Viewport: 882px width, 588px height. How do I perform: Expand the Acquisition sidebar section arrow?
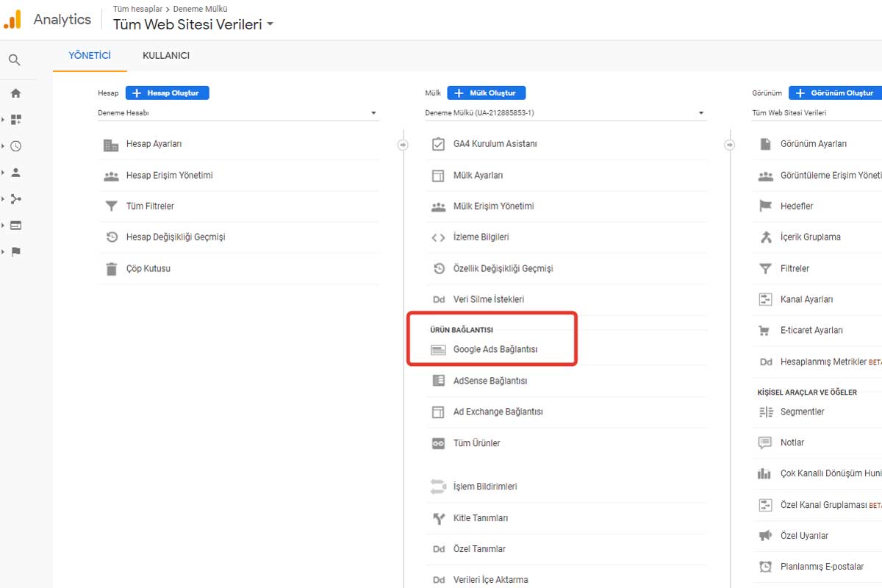4,198
